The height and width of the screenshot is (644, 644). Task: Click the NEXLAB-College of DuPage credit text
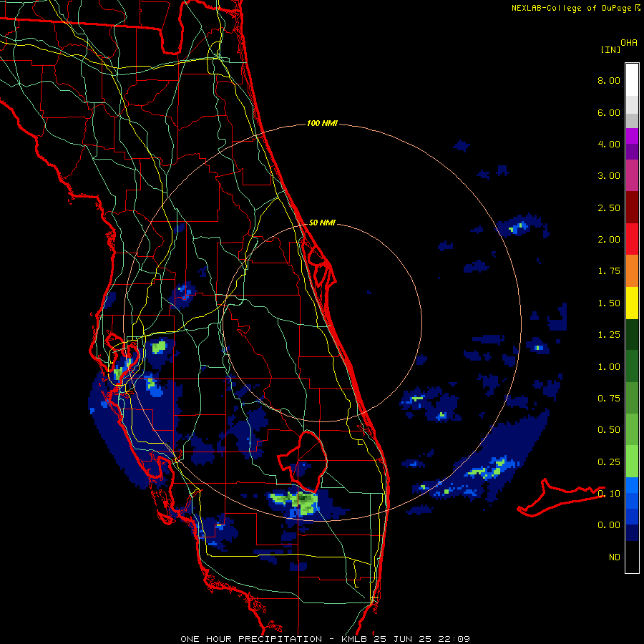coord(572,8)
